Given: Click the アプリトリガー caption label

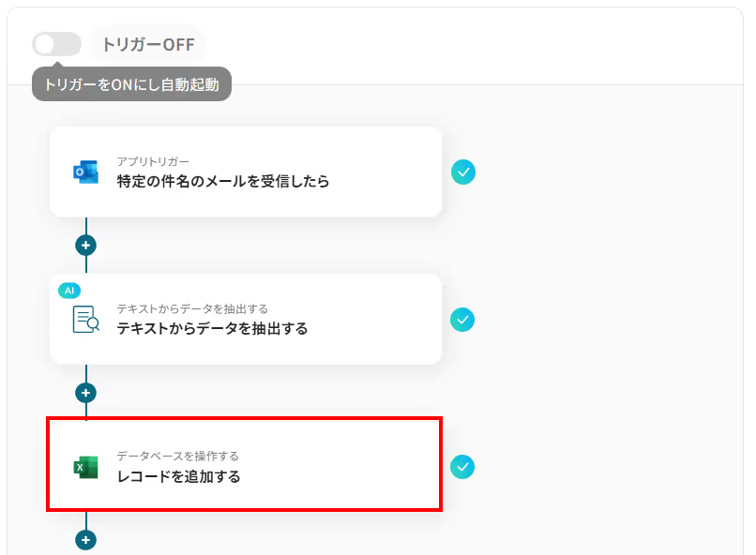Looking at the screenshot, I should (x=153, y=161).
